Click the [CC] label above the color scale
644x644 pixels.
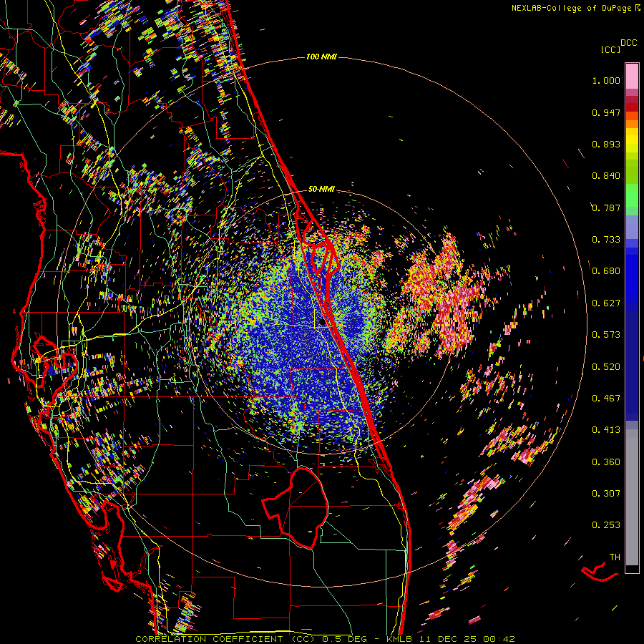610,49
